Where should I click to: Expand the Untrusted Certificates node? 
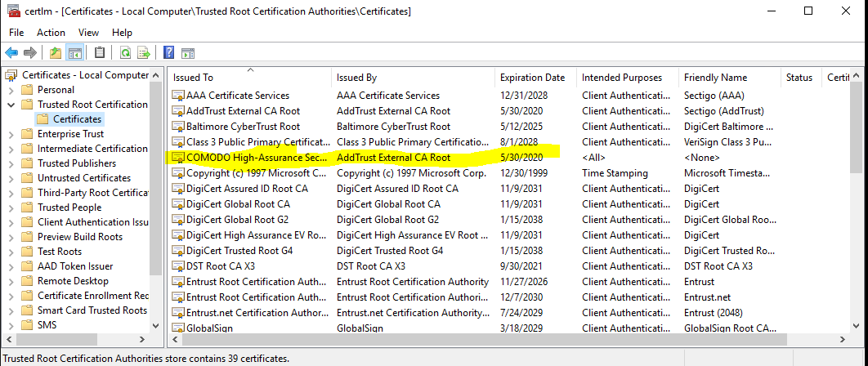[11, 178]
